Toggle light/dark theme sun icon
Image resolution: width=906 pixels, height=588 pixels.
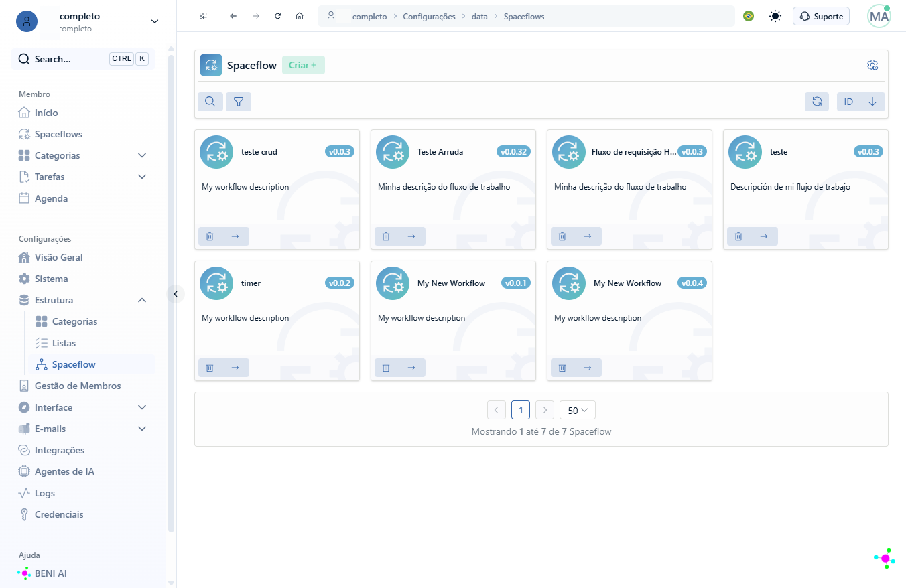pos(775,16)
